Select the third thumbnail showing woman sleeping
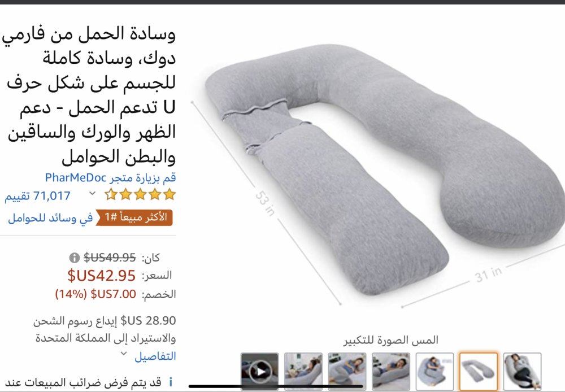 coord(347,372)
